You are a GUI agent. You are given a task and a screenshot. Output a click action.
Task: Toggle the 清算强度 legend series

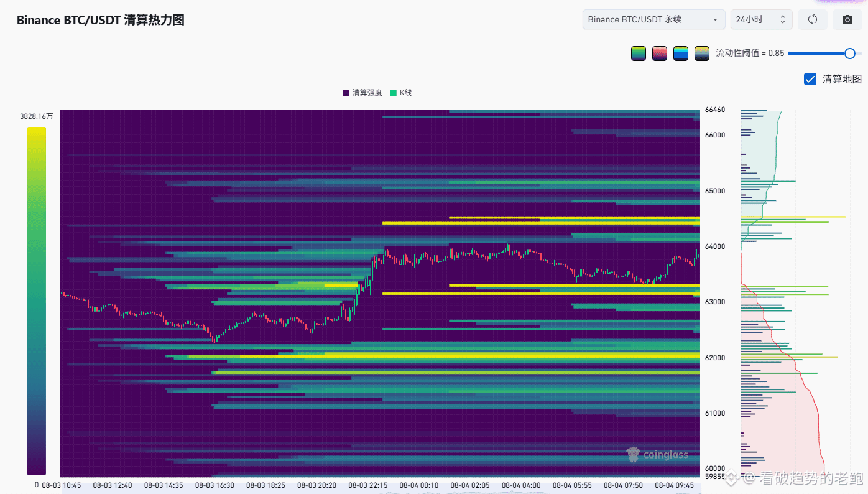tap(362, 93)
